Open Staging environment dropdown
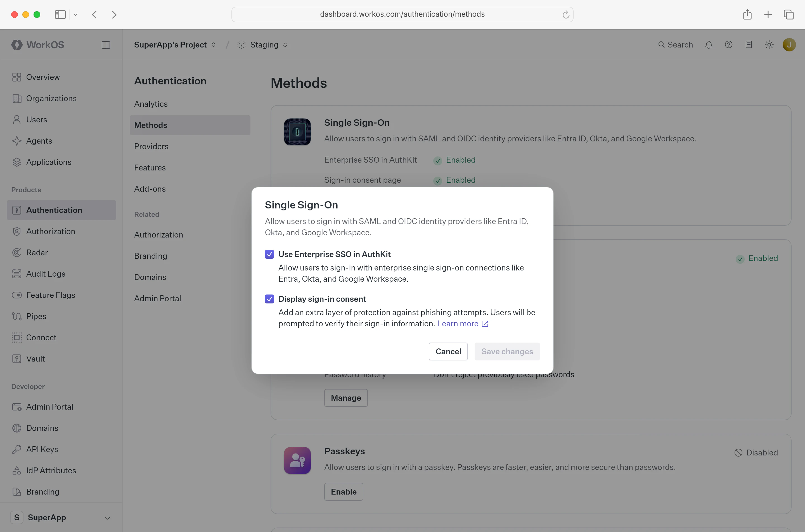 [263, 45]
